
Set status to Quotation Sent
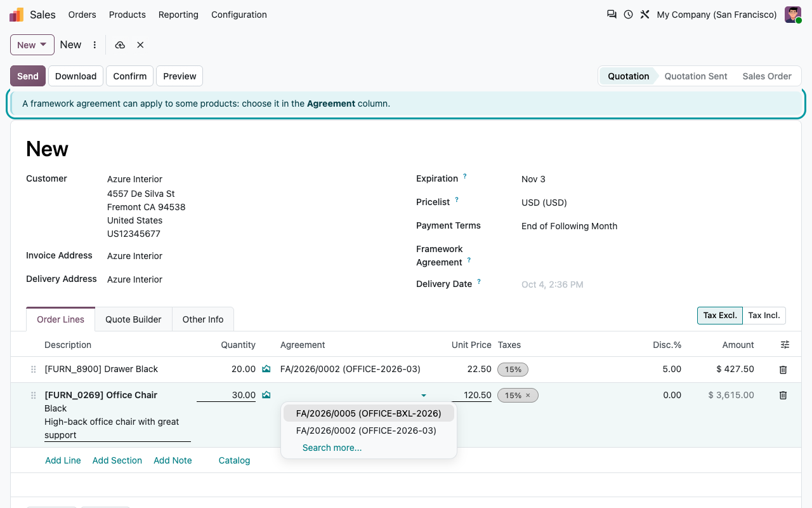696,76
